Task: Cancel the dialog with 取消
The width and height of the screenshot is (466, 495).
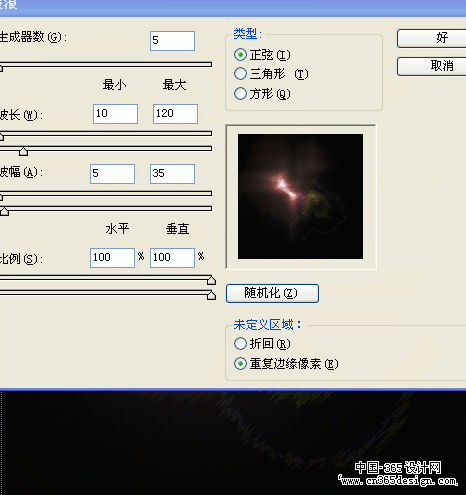Action: tap(432, 66)
